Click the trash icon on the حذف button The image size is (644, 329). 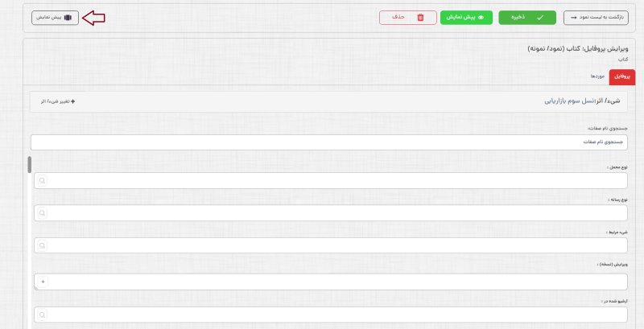420,17
